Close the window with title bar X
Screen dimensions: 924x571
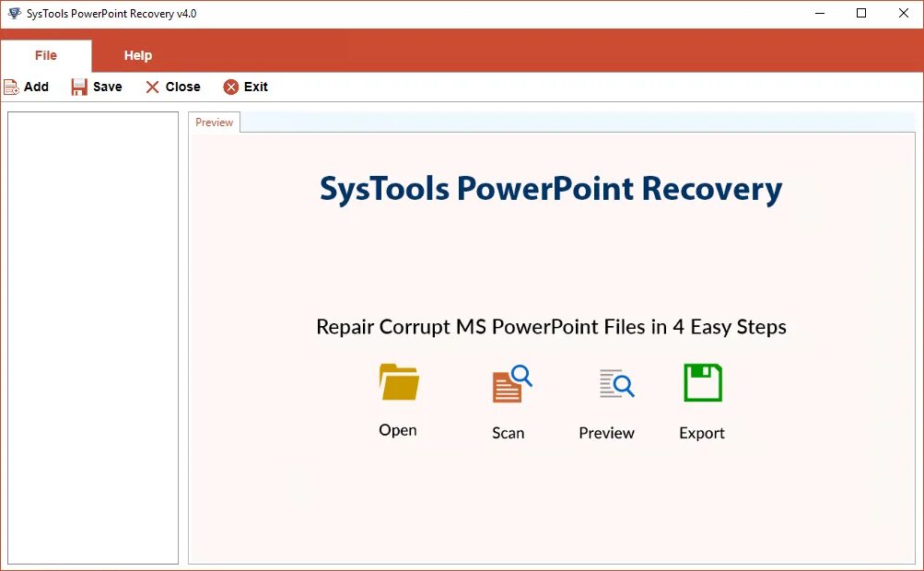pos(903,13)
